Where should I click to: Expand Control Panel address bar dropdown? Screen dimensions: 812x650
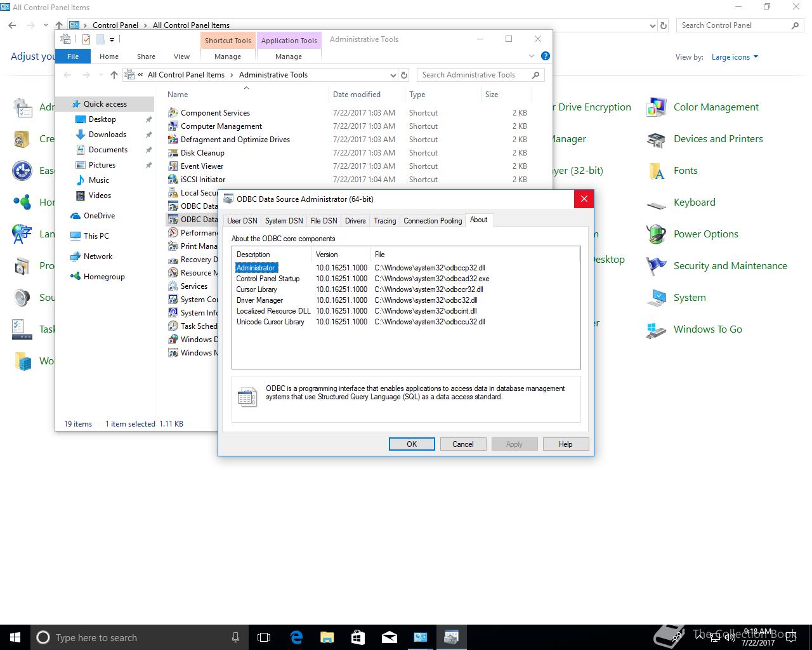(653, 26)
